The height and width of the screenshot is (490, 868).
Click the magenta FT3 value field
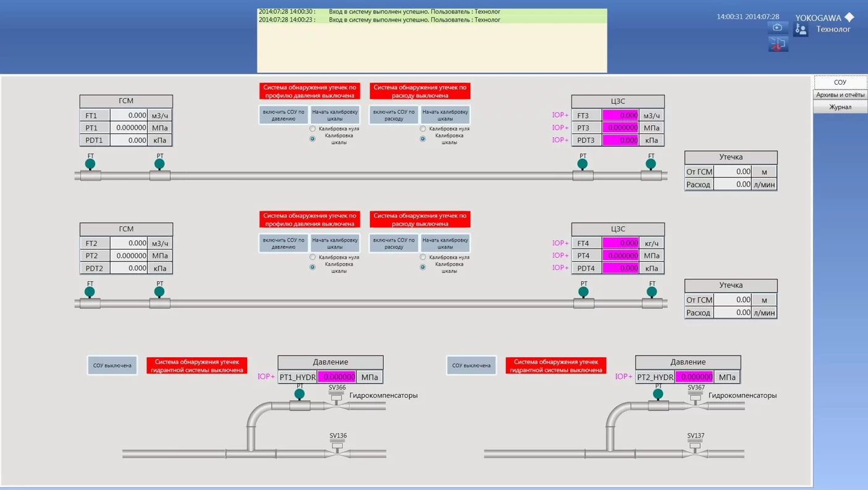tap(620, 115)
